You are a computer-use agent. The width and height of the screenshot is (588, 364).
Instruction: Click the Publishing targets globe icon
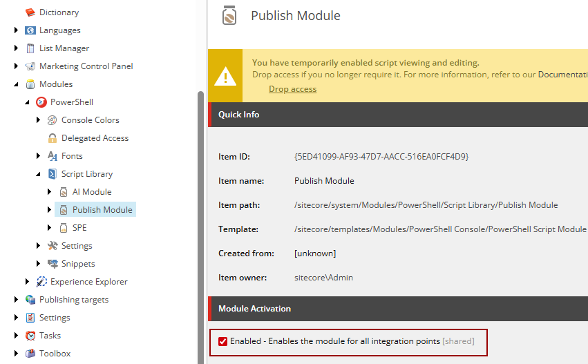point(30,300)
